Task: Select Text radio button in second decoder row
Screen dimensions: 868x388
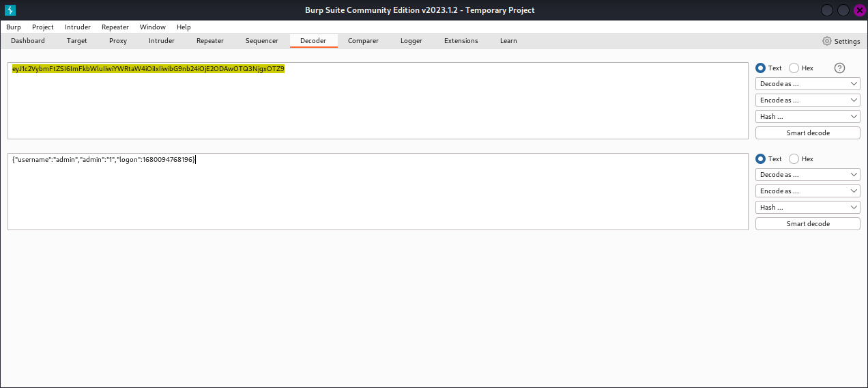Action: tap(760, 158)
